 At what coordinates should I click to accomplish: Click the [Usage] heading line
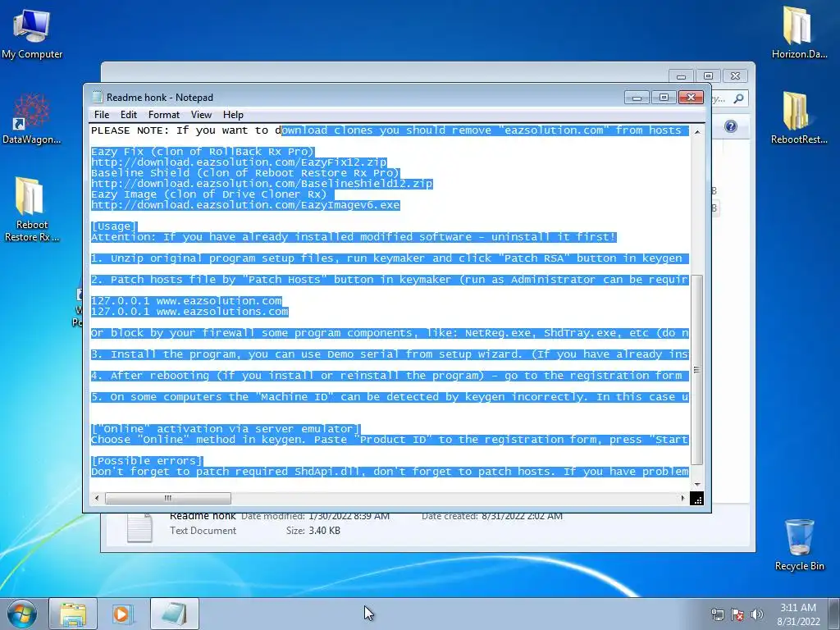click(114, 226)
